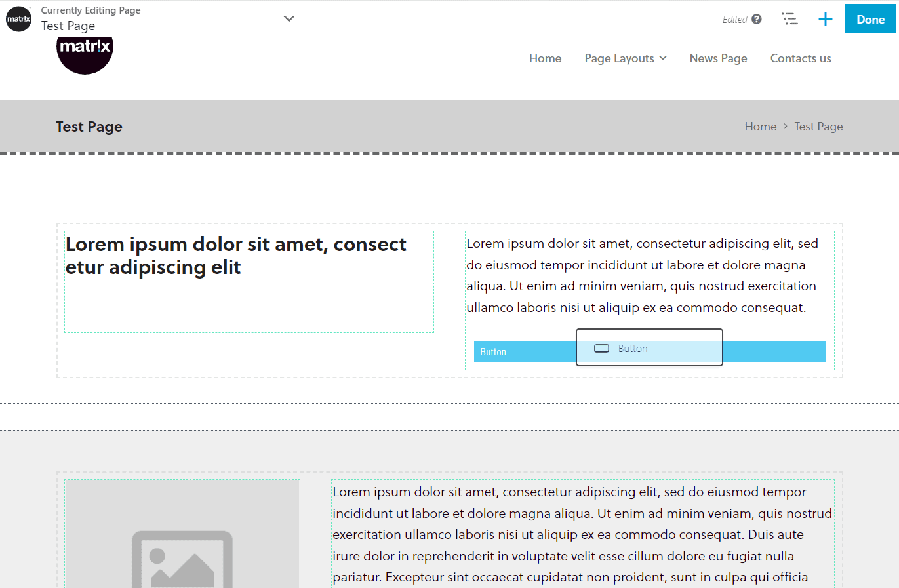Select the Lorem ipsum paragraph above the button
Screen dimensions: 899x588
pos(643,275)
